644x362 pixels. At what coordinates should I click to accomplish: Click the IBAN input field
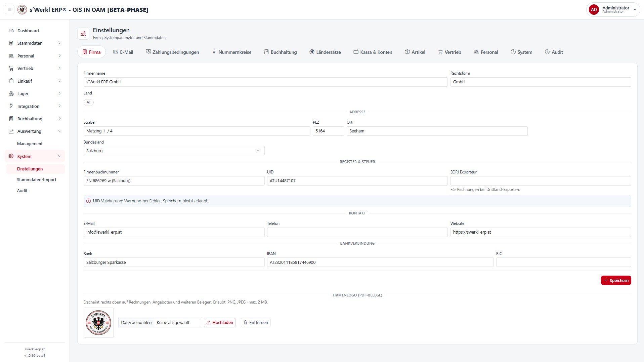click(x=380, y=263)
